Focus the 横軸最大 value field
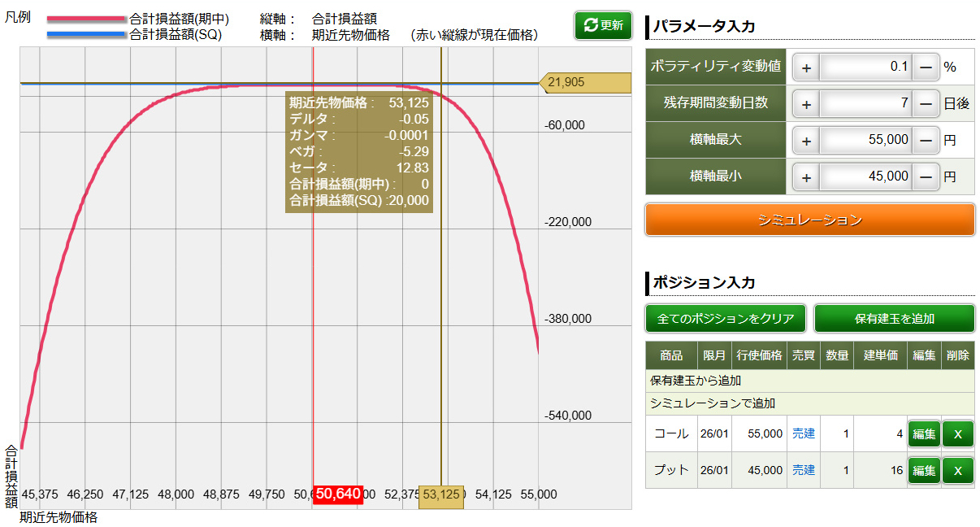This screenshot has height=527, width=980. click(x=866, y=140)
